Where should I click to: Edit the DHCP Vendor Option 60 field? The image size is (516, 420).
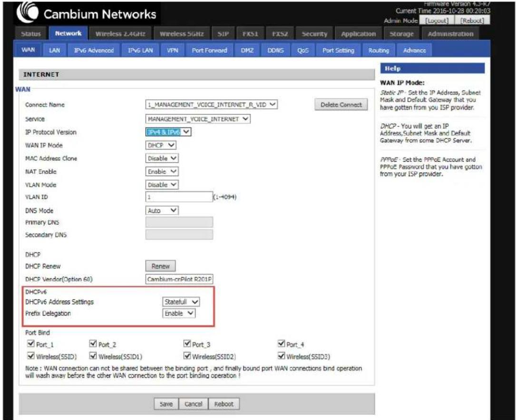click(179, 279)
